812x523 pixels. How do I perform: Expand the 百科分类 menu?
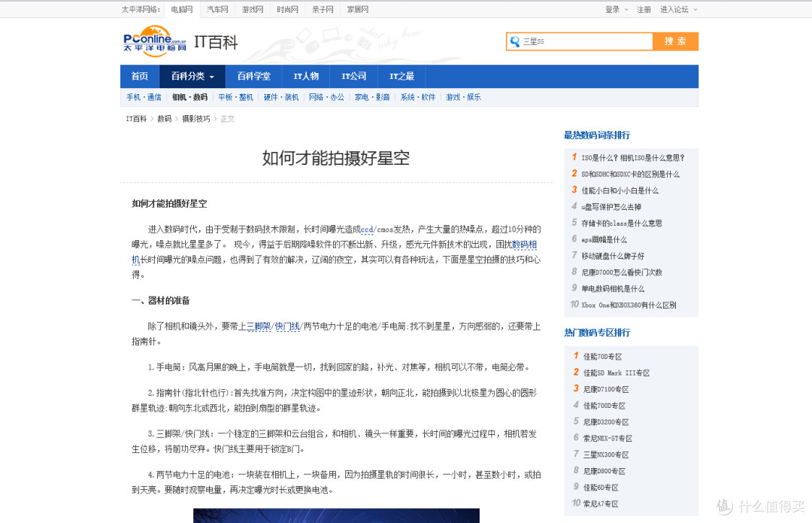(x=192, y=76)
